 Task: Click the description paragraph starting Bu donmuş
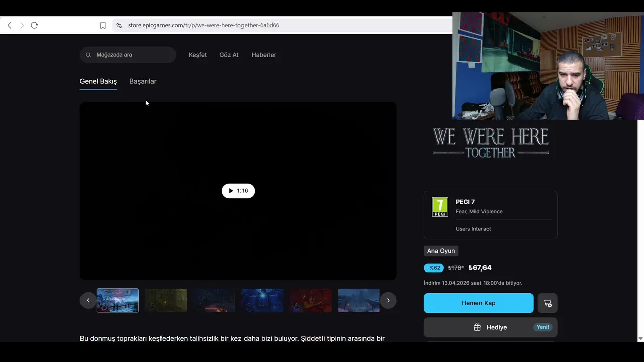pos(232,338)
